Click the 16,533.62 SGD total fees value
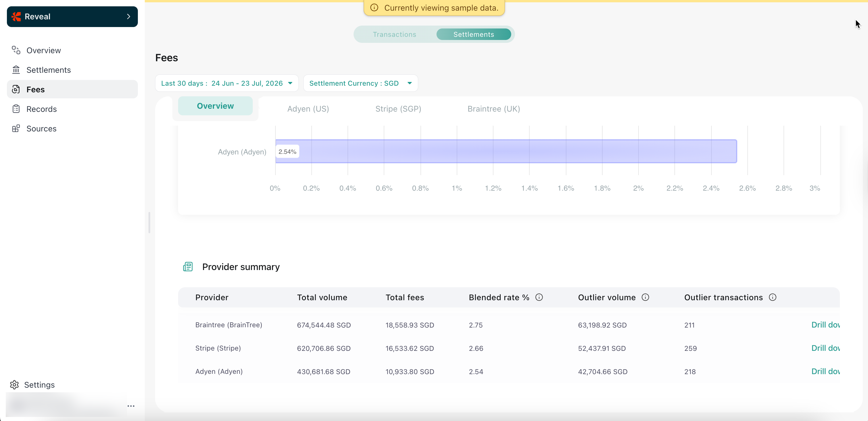The width and height of the screenshot is (868, 421). (x=410, y=349)
